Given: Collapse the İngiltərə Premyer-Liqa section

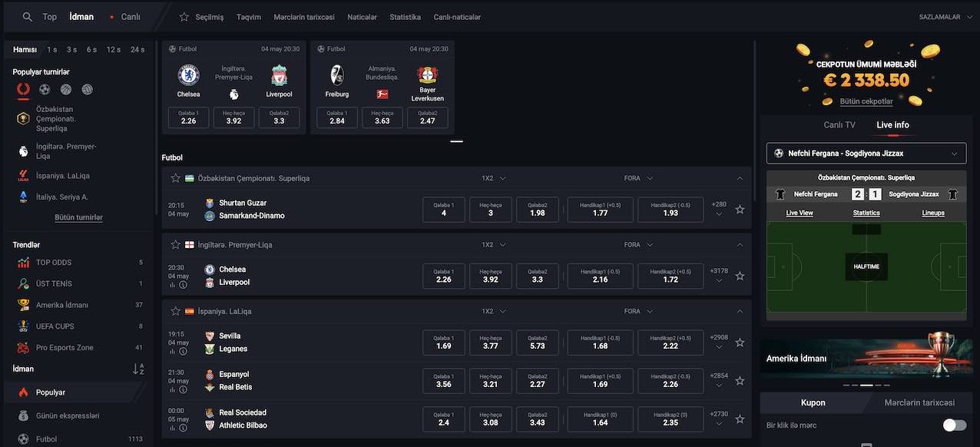Looking at the screenshot, I should (740, 245).
